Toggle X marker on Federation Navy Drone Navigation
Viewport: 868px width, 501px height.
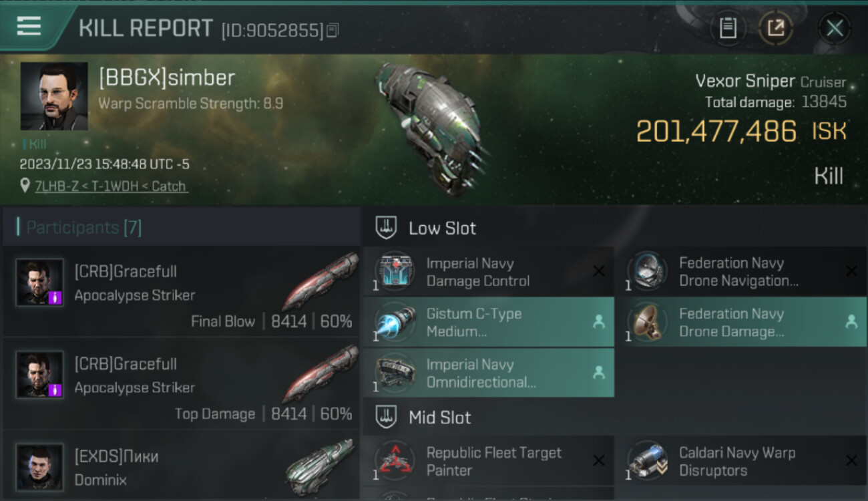pyautogui.click(x=851, y=271)
